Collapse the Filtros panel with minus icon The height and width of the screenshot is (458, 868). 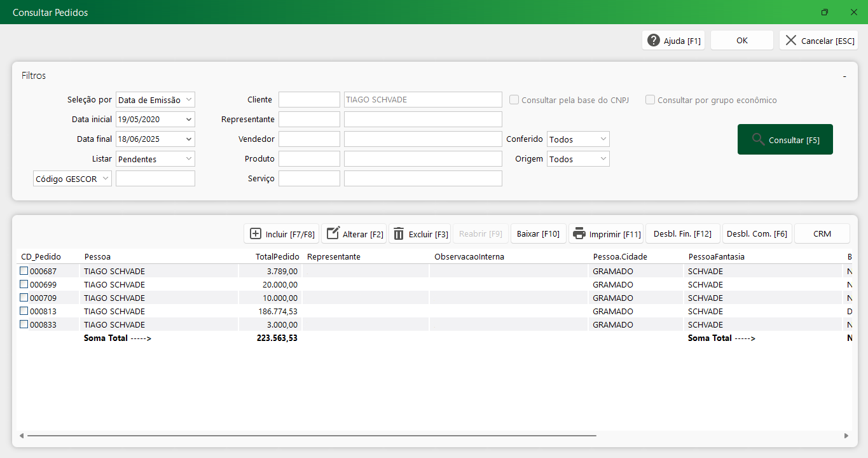(844, 76)
